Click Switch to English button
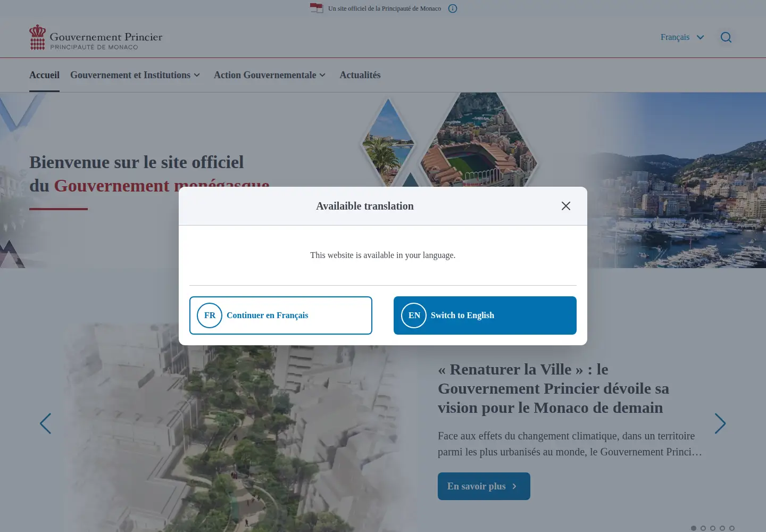Viewport: 766px width, 532px height. tap(485, 315)
